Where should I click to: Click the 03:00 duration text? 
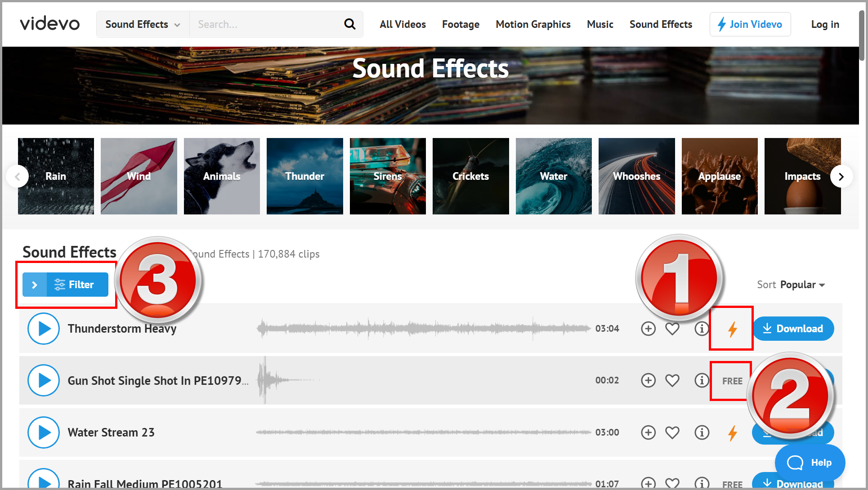607,432
